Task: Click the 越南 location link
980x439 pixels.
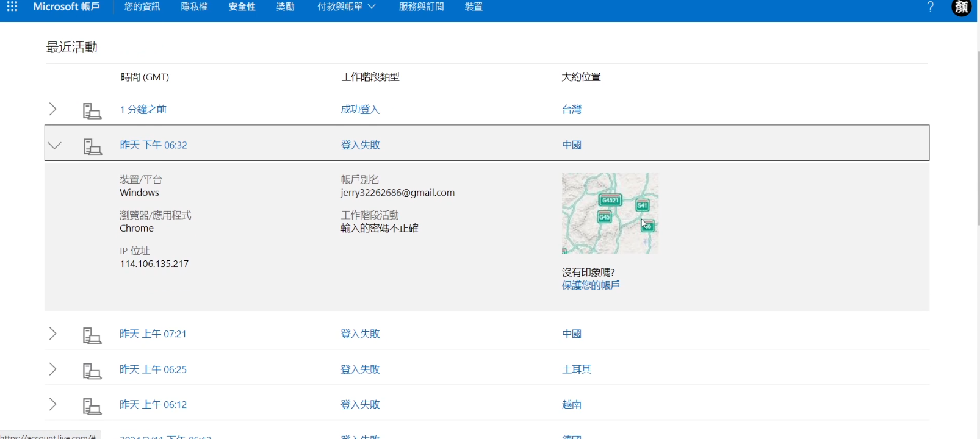Action: [x=572, y=405]
